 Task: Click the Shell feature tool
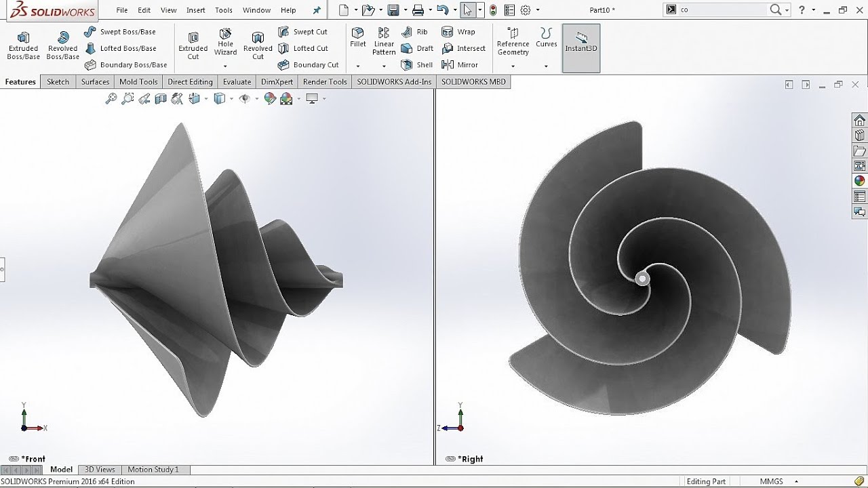click(x=417, y=65)
